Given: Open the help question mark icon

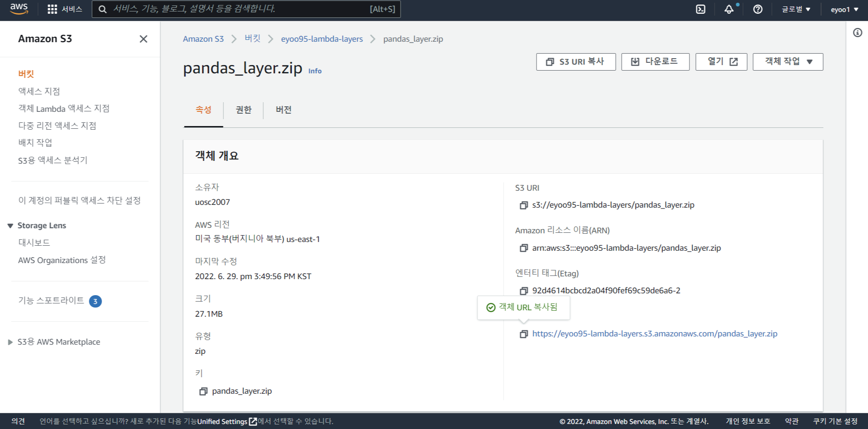Looking at the screenshot, I should pos(758,9).
